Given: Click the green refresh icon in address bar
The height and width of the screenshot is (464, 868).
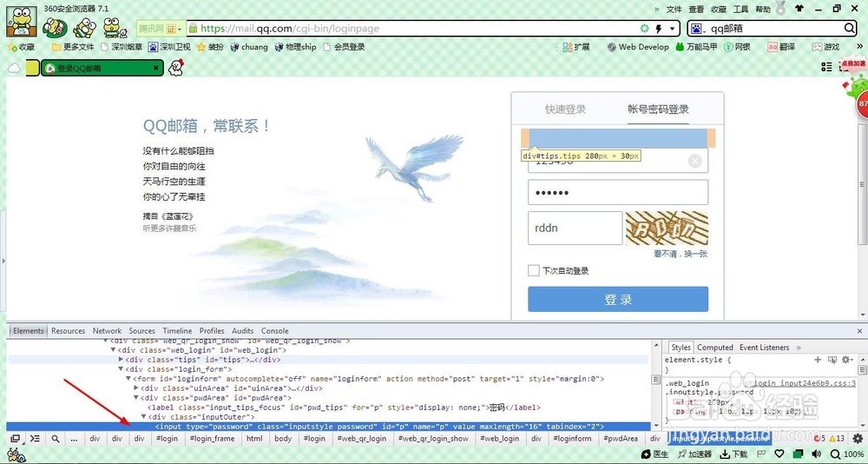Looking at the screenshot, I should coord(644,29).
